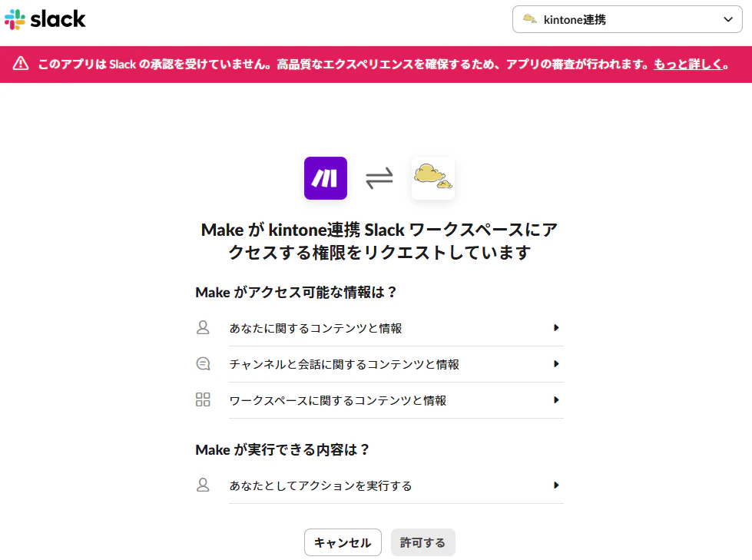Click the Slack logo in header
This screenshot has height=560, width=752.
[45, 19]
